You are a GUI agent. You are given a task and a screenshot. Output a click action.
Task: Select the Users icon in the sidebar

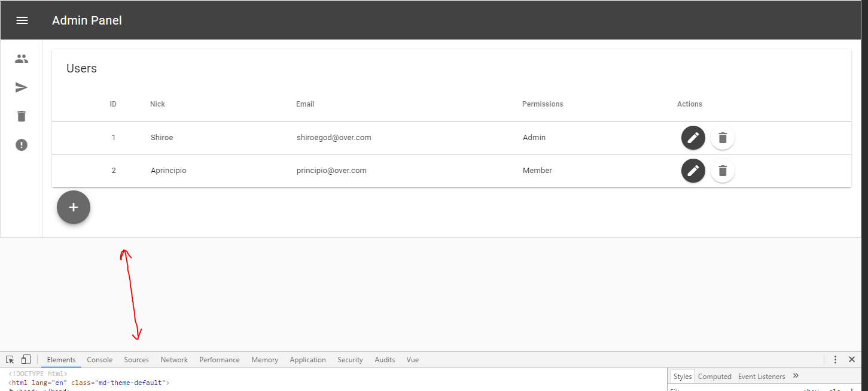tap(22, 58)
